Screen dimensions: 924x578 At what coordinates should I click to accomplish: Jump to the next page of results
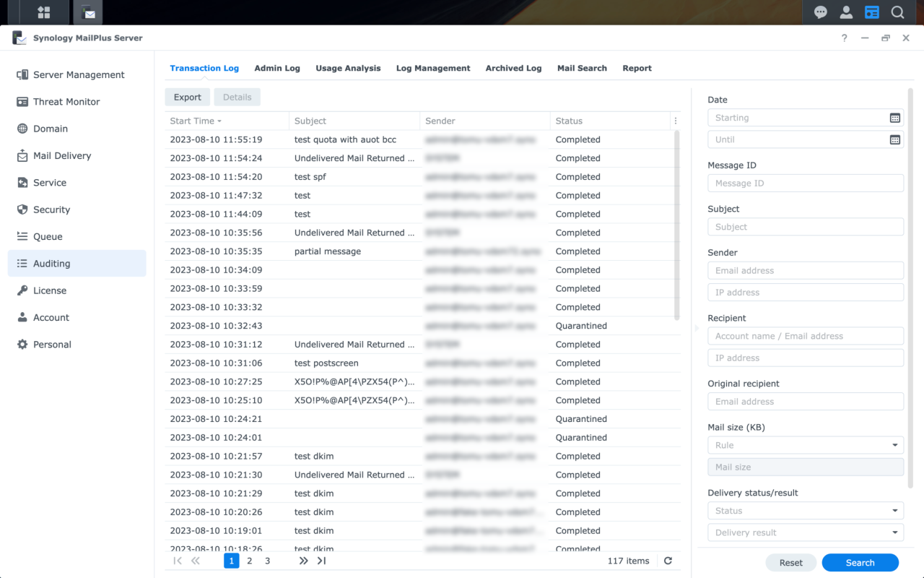[303, 561]
